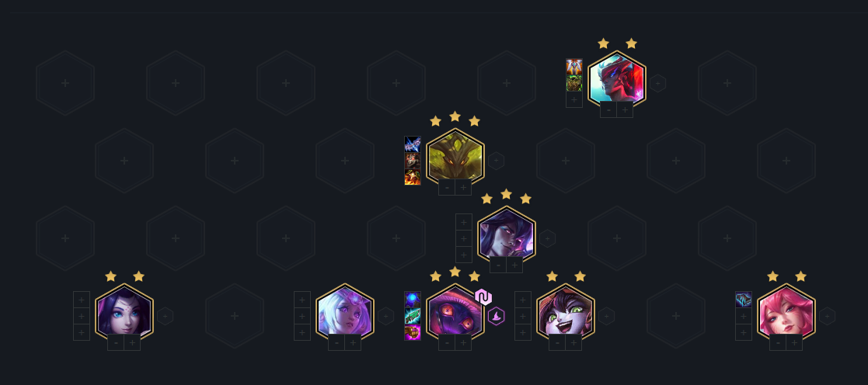Screen dimensions: 868x385
Task: Decrease star level of tree-faced champion
Action: [447, 188]
